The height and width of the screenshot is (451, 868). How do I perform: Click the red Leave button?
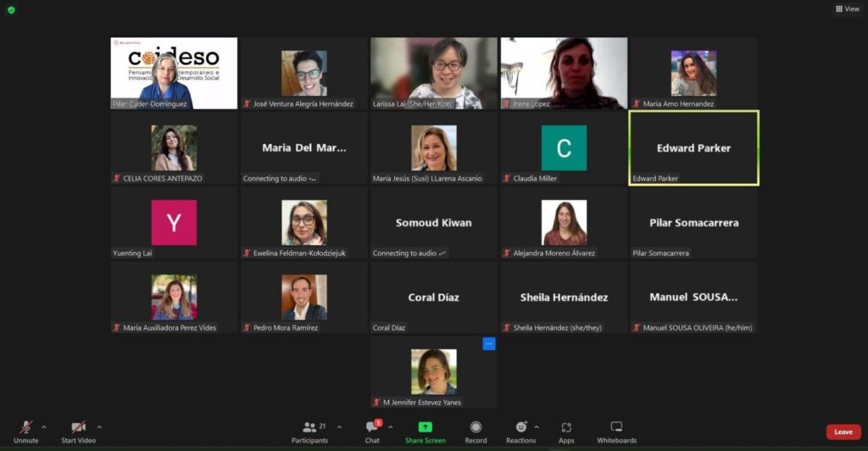point(843,432)
